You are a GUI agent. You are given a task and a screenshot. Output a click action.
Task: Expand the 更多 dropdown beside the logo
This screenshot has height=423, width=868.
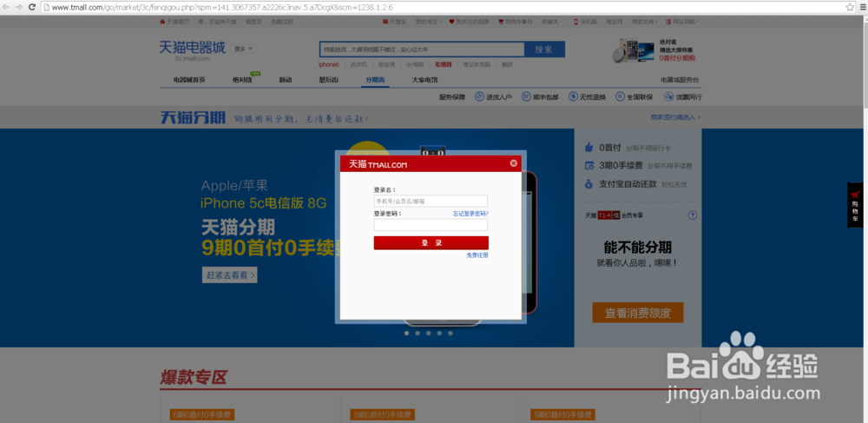(x=244, y=49)
